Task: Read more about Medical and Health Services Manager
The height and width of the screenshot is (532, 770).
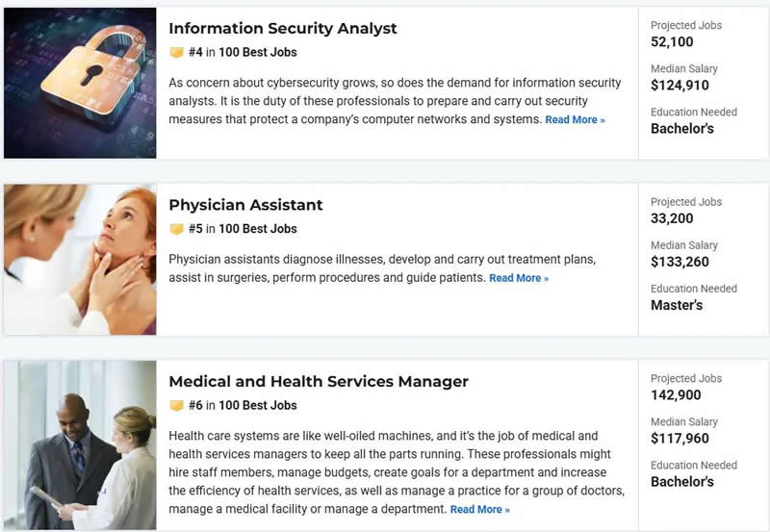Action: point(480,509)
